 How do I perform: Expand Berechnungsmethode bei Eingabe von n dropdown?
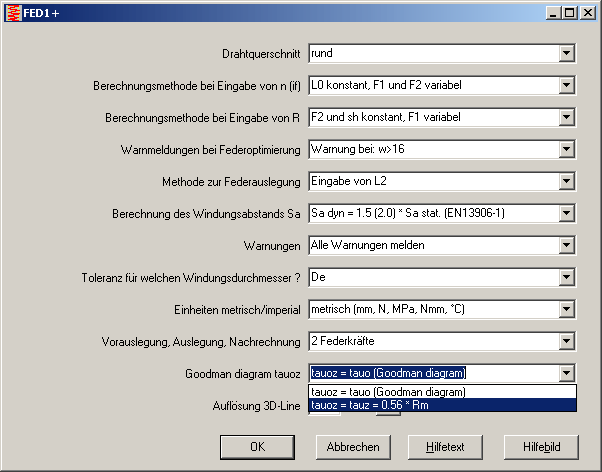tap(567, 85)
